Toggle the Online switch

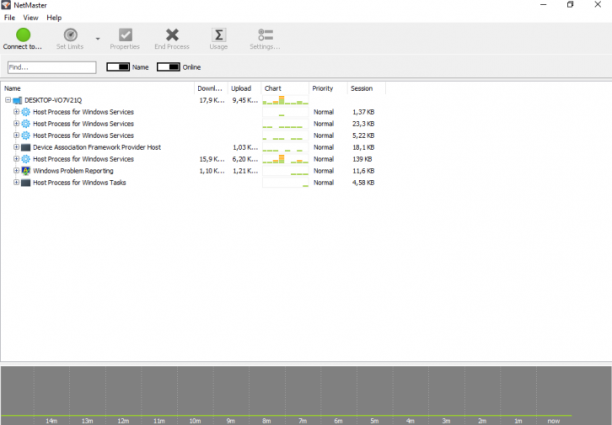168,67
